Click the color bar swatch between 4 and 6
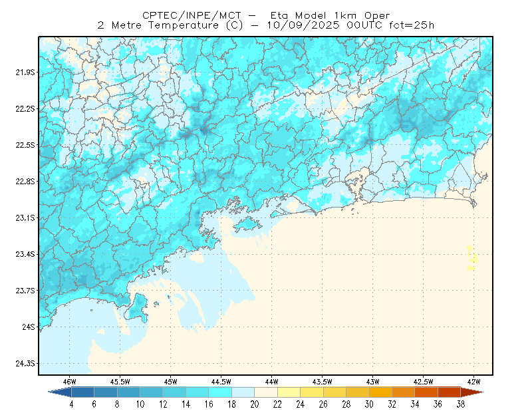This screenshot has height=411, width=532. click(82, 392)
